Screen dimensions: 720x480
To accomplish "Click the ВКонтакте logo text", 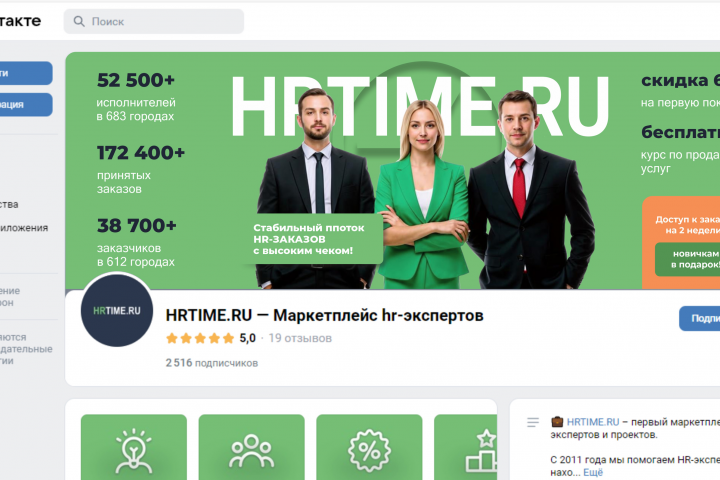I will tap(20, 21).
